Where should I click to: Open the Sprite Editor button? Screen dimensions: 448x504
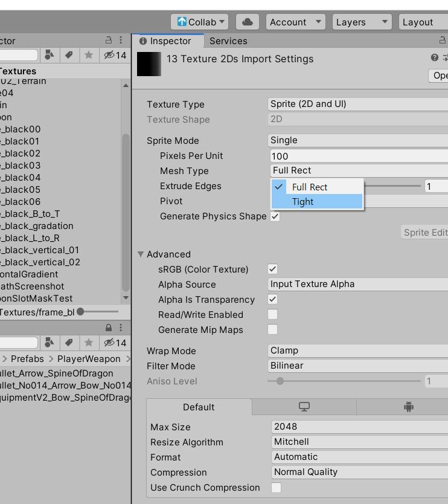click(424, 233)
